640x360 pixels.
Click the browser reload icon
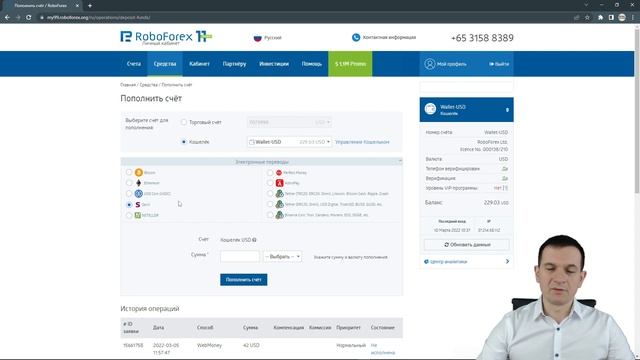coord(29,18)
